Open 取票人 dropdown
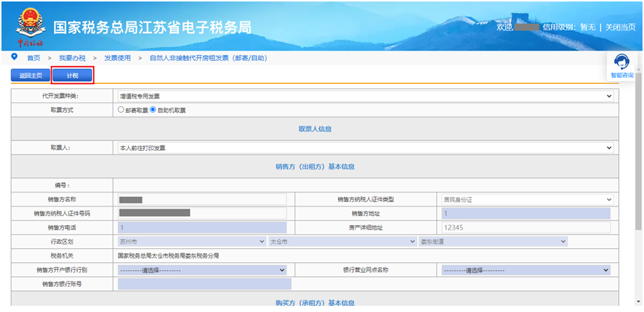This screenshot has width=644, height=312. coord(366,148)
